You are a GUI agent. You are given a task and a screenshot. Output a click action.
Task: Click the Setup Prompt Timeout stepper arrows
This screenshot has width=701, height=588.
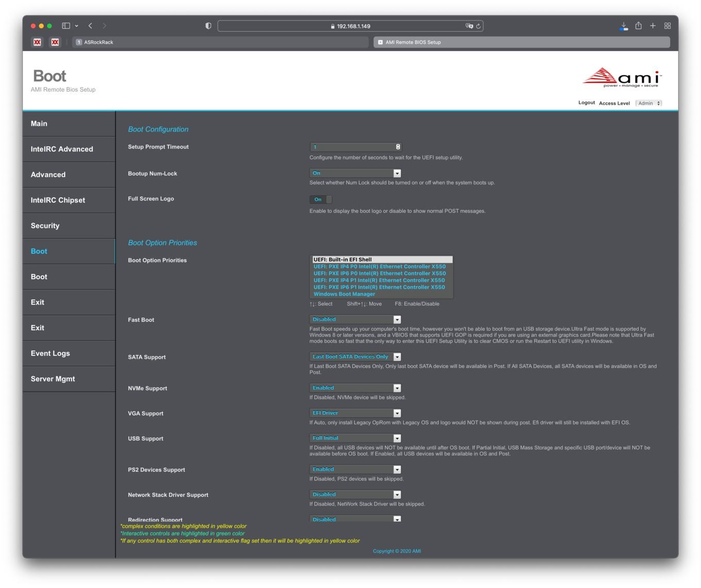click(x=398, y=147)
